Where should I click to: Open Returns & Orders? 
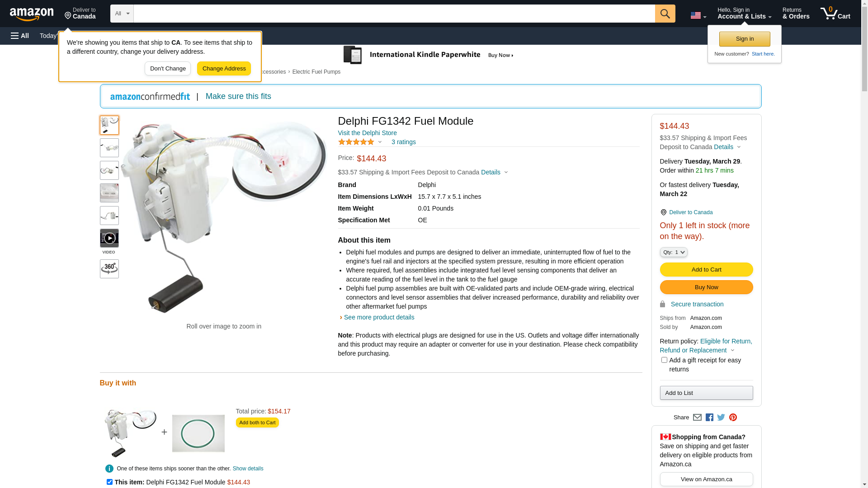click(x=796, y=14)
